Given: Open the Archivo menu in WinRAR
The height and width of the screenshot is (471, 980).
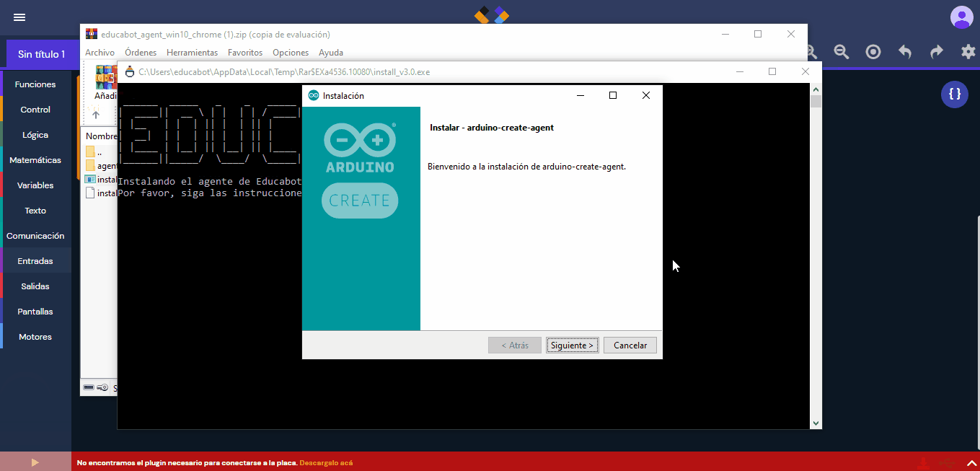Looking at the screenshot, I should [x=100, y=53].
